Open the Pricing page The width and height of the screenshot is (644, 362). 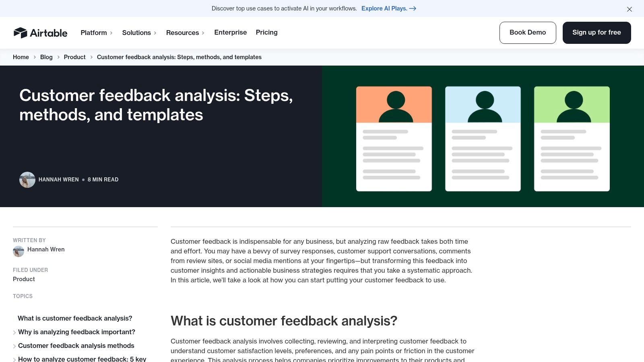click(266, 32)
